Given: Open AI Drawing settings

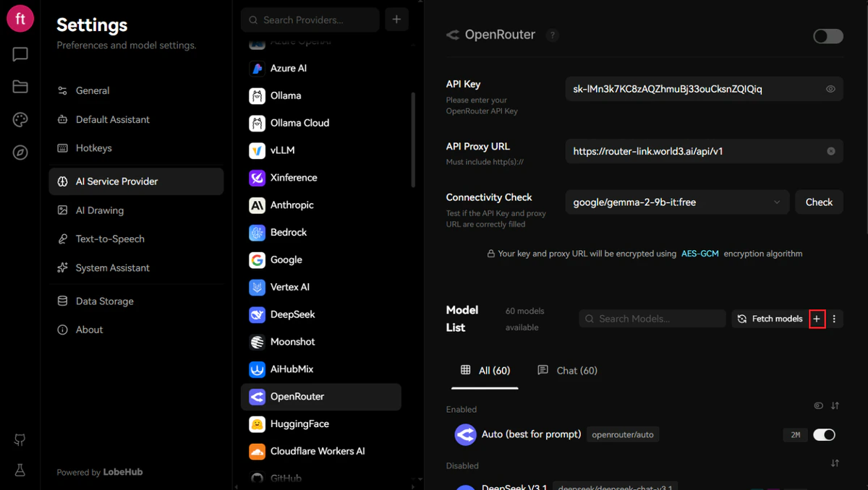Looking at the screenshot, I should [x=136, y=210].
